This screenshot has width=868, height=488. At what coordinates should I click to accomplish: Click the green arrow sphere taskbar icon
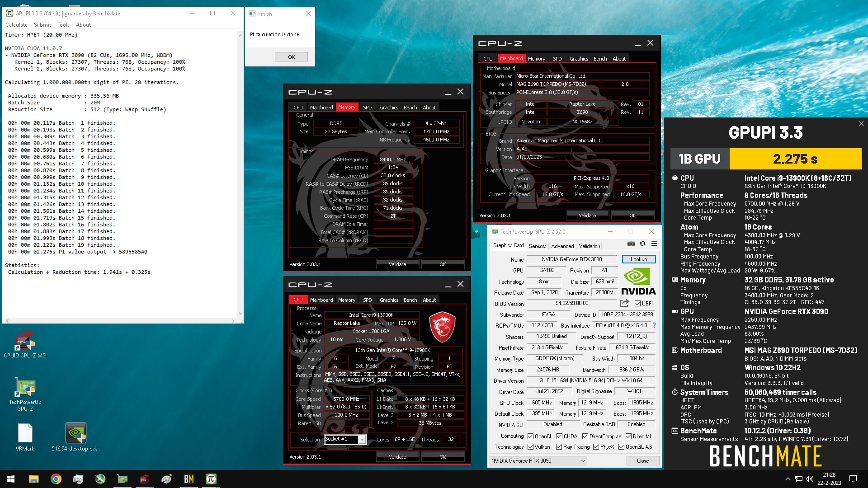[x=100, y=479]
